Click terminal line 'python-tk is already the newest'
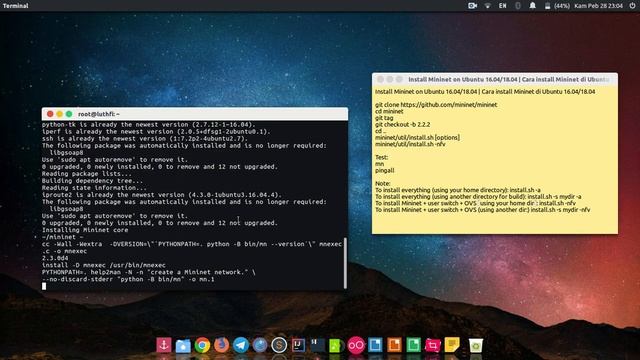Screen dimensions: 640x360 [x=148, y=124]
